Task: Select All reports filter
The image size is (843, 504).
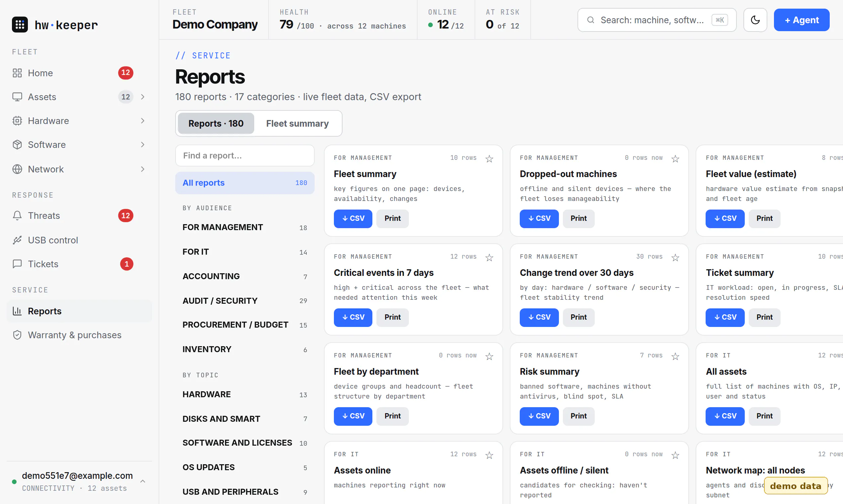Action: point(245,183)
